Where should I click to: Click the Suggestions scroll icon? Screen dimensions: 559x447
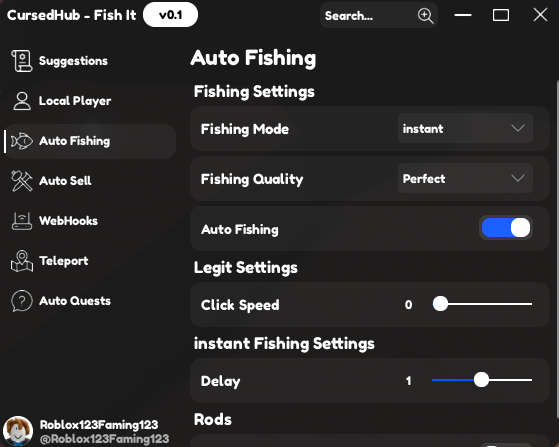point(22,61)
